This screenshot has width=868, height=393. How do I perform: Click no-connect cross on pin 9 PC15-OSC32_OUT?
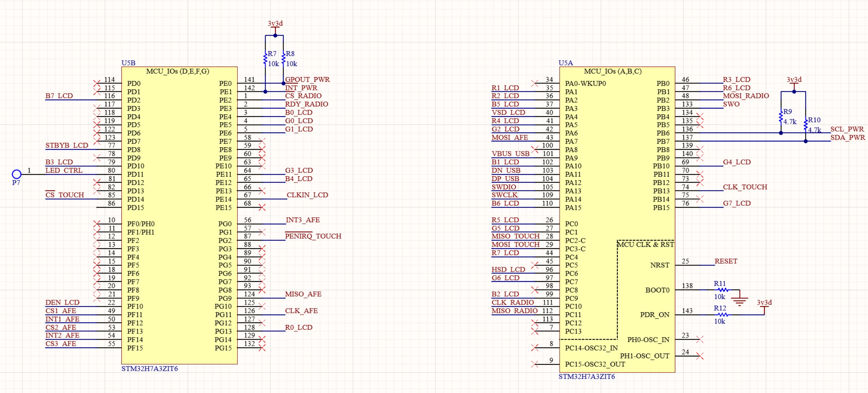[535, 364]
